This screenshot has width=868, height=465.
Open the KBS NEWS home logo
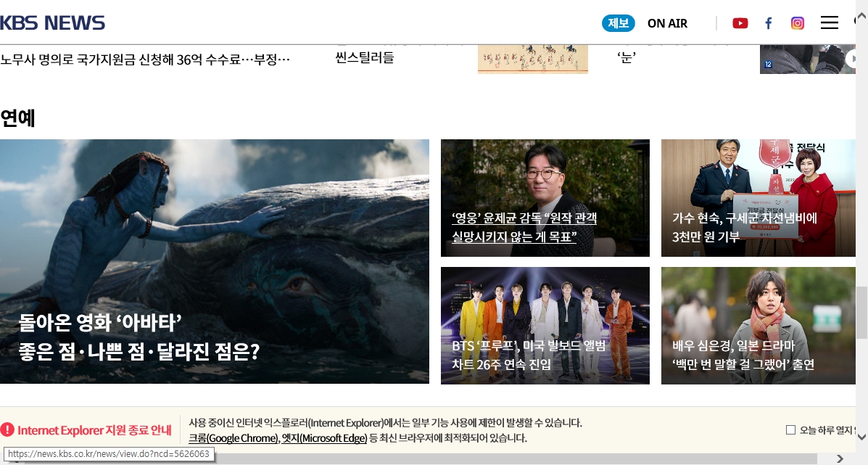tap(53, 22)
